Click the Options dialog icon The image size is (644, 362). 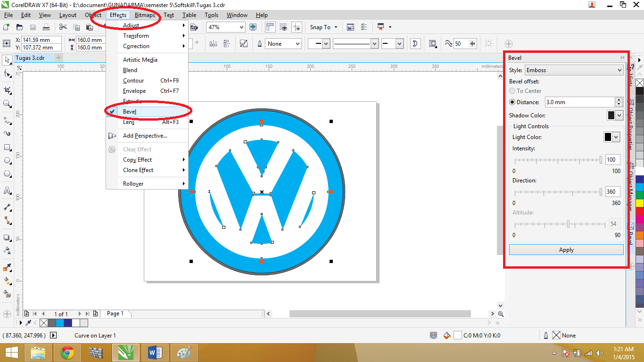[x=363, y=27]
